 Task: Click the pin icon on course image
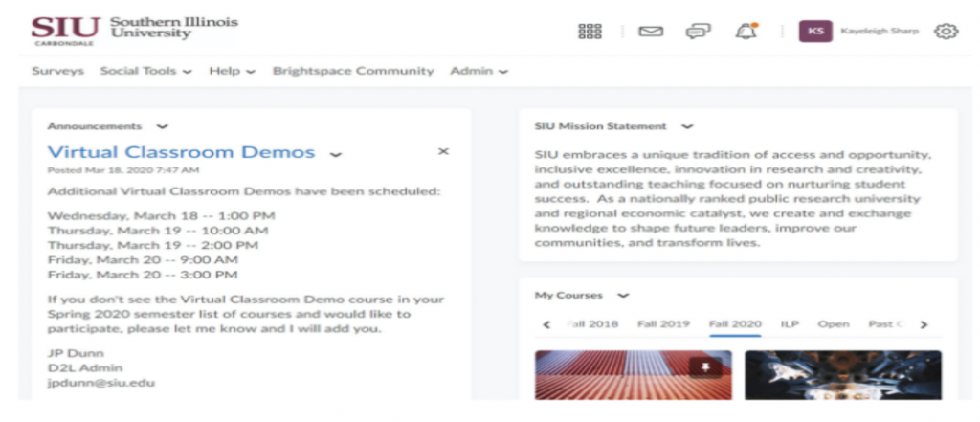(705, 367)
